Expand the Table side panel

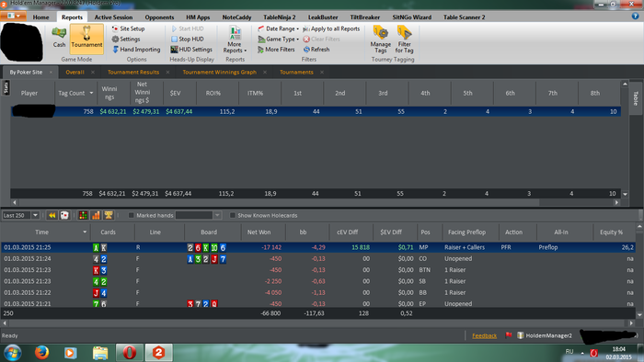636,98
